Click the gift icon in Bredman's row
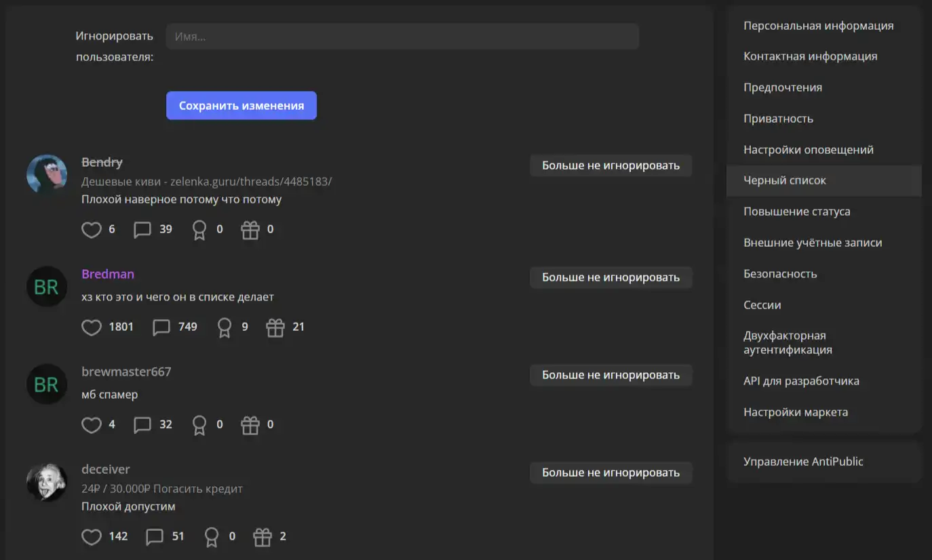This screenshot has width=932, height=560. point(275,327)
